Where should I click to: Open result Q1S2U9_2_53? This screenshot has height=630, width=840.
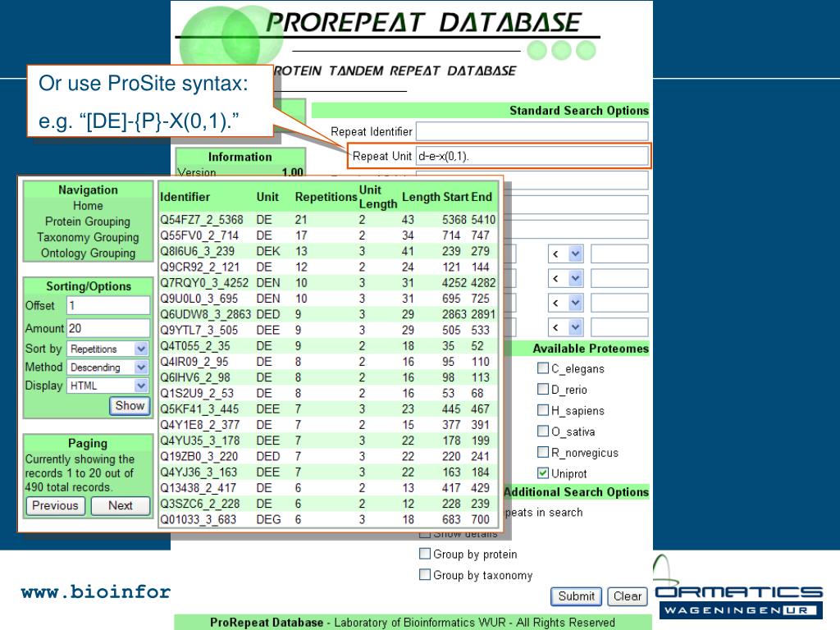point(197,393)
